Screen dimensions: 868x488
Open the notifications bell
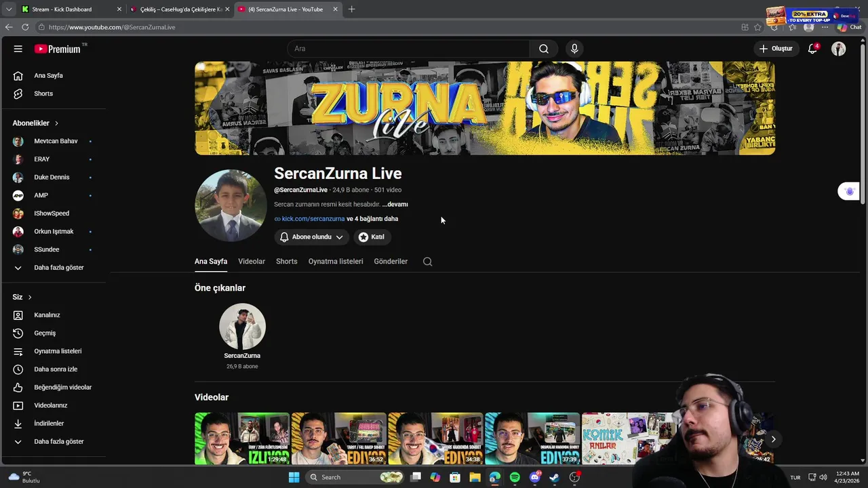point(812,49)
